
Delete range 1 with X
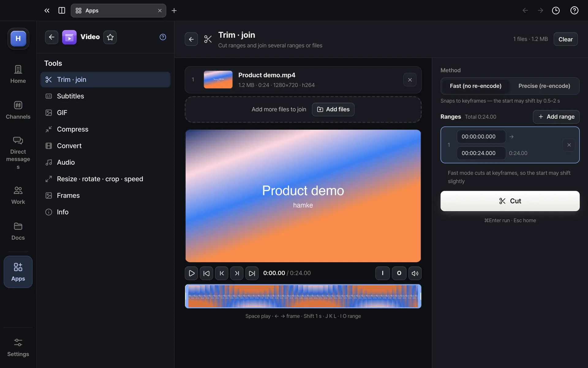point(569,145)
